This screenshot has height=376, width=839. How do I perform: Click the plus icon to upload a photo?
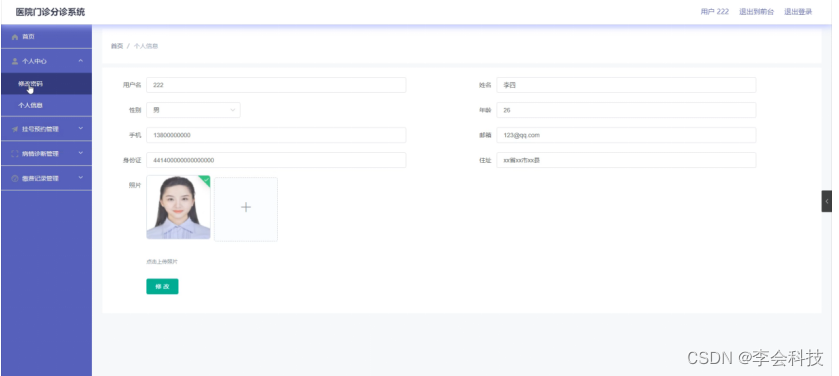tap(246, 208)
